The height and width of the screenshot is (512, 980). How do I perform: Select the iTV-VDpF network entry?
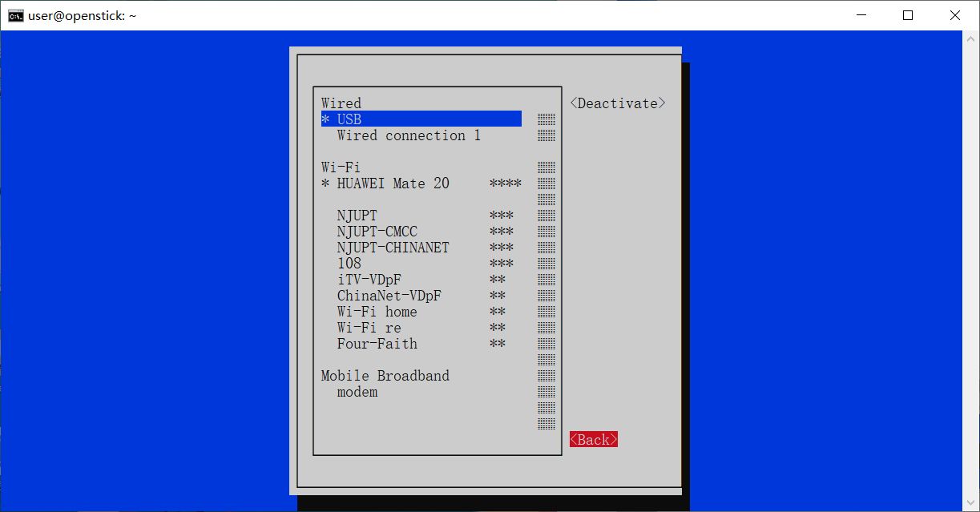pyautogui.click(x=369, y=279)
